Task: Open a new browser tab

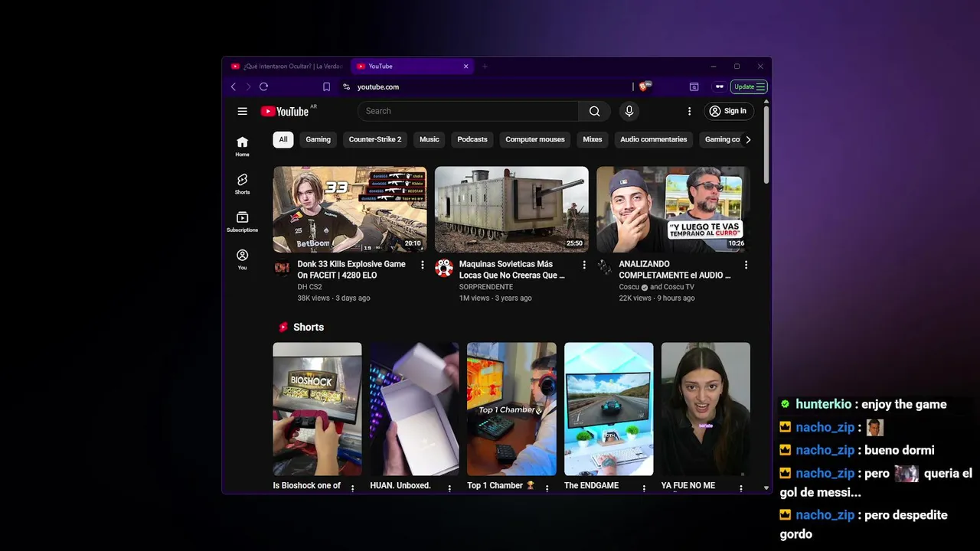Action: tap(484, 67)
